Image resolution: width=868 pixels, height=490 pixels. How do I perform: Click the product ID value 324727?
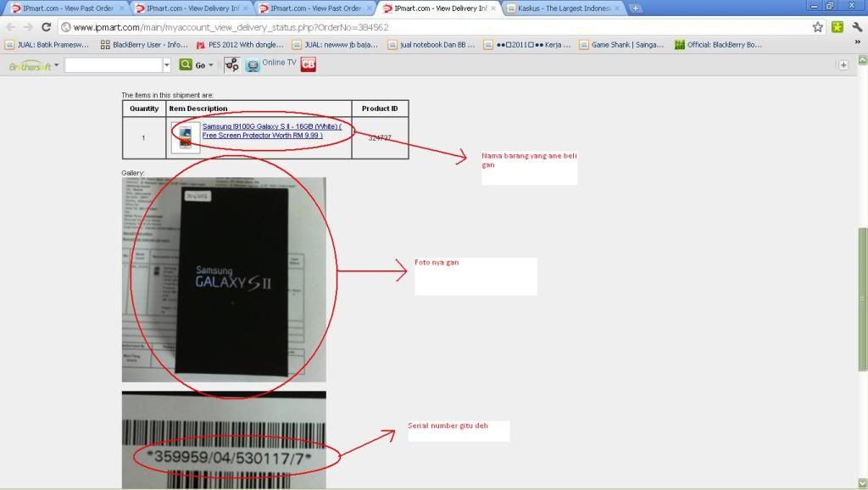coord(380,138)
